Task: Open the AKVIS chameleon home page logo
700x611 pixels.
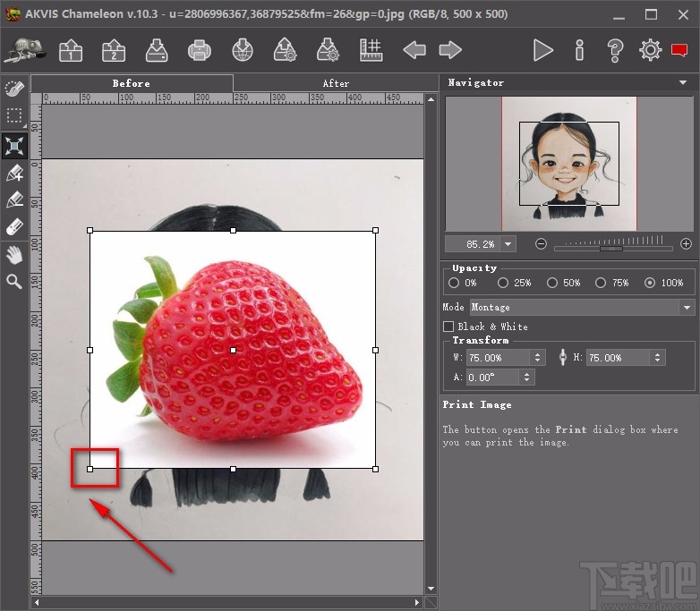Action: pyautogui.click(x=25, y=50)
